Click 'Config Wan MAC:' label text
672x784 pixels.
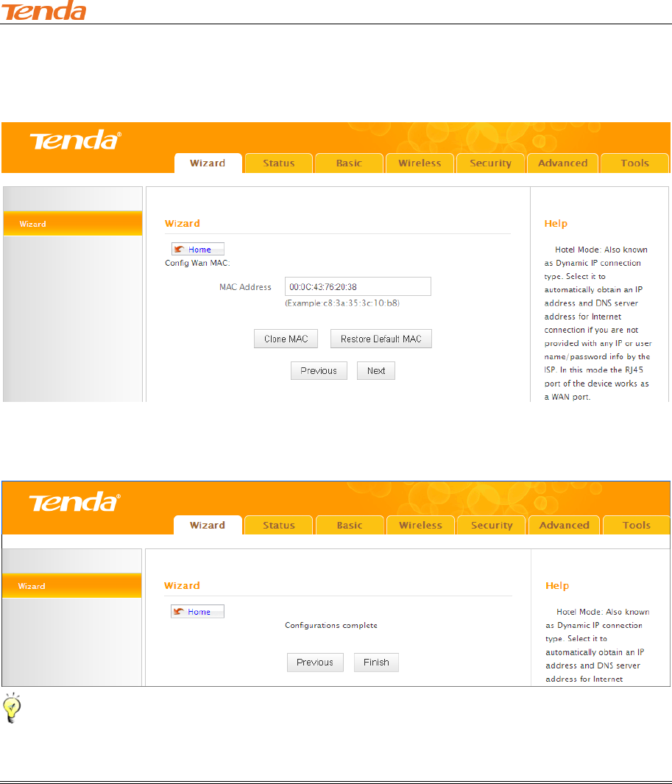(197, 263)
